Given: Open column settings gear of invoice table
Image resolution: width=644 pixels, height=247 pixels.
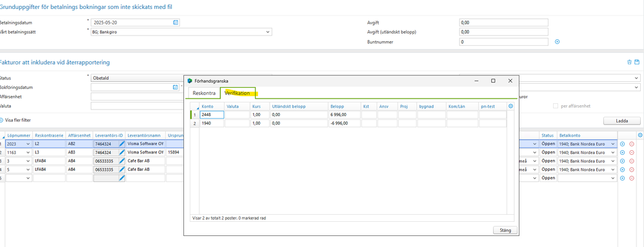Looking at the screenshot, I should click(x=640, y=135).
